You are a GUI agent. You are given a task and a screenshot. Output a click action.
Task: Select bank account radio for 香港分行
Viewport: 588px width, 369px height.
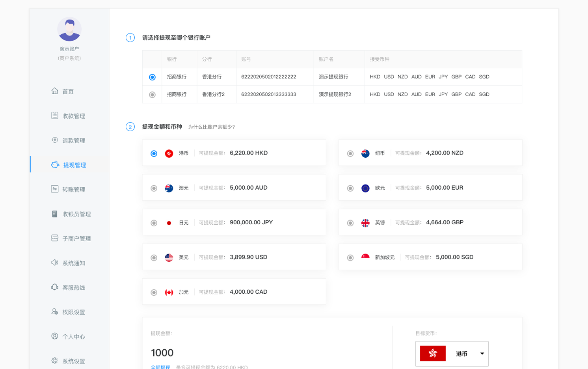tap(152, 77)
